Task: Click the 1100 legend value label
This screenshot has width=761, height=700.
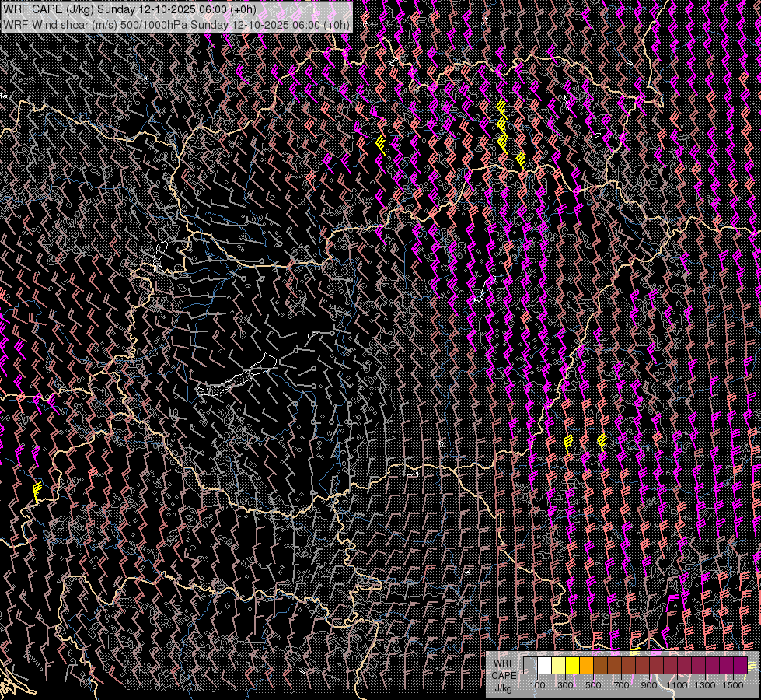Action: tap(677, 685)
